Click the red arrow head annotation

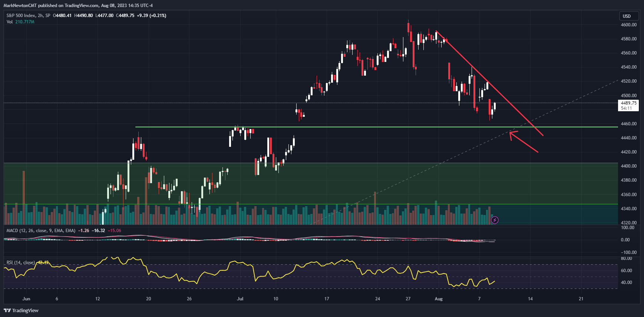click(512, 134)
